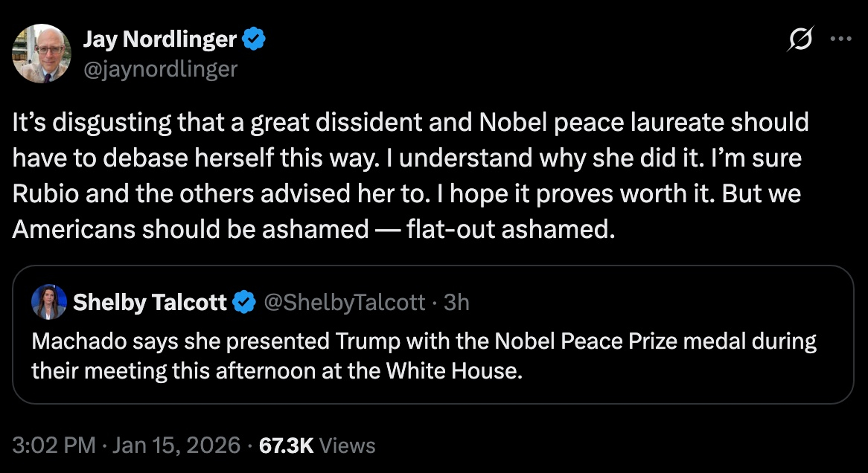Screen dimensions: 868x473
Task: Open the @ShelbyTalcott handle
Action: point(345,302)
